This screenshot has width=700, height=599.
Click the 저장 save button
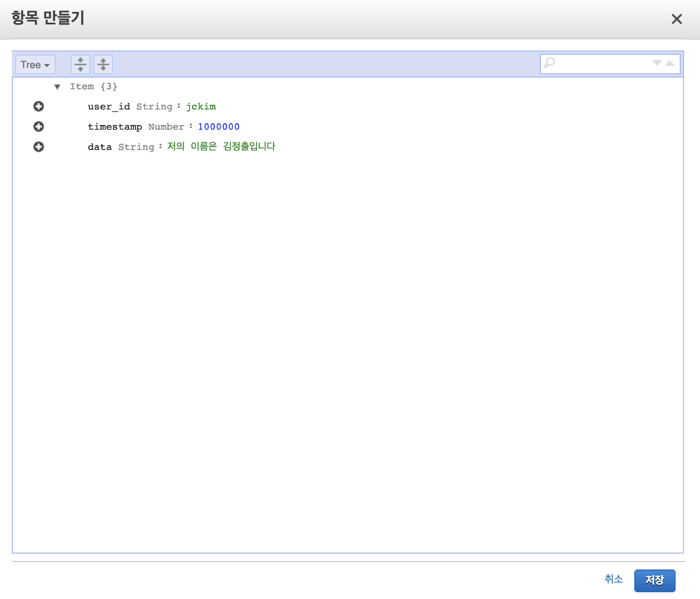(x=654, y=580)
